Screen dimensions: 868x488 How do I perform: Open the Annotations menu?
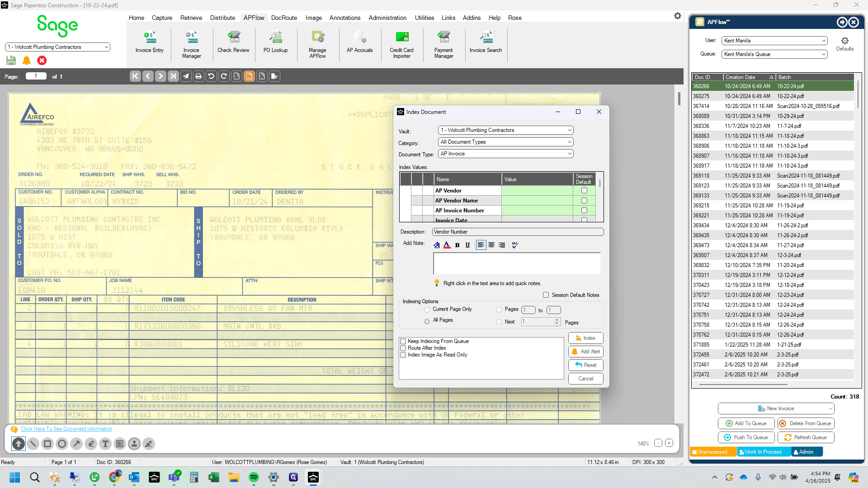coord(345,18)
